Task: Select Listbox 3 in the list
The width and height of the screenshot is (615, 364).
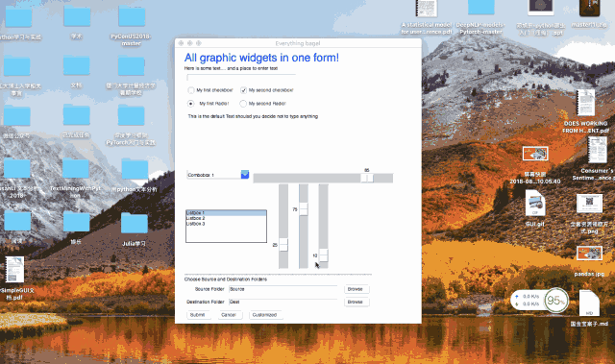Action: [226, 224]
